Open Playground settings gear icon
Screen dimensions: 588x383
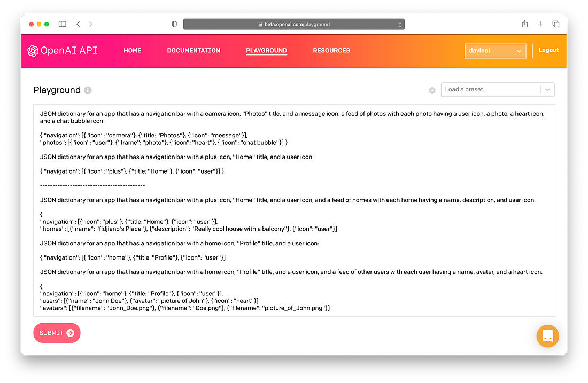432,90
